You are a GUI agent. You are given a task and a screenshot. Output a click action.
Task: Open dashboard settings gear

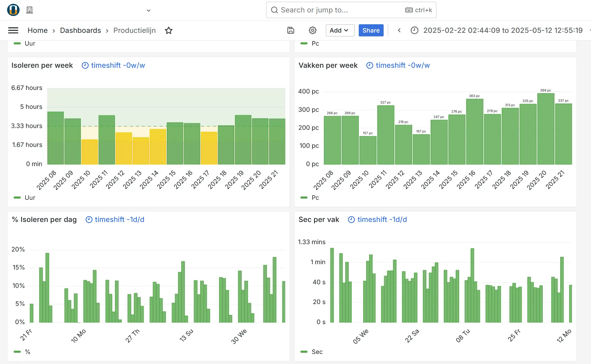[313, 30]
